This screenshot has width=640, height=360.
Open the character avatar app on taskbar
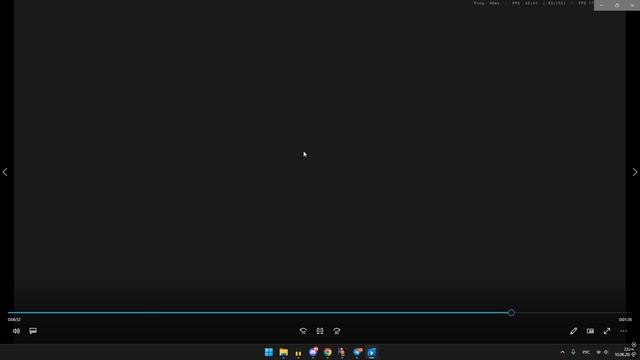[x=342, y=352]
